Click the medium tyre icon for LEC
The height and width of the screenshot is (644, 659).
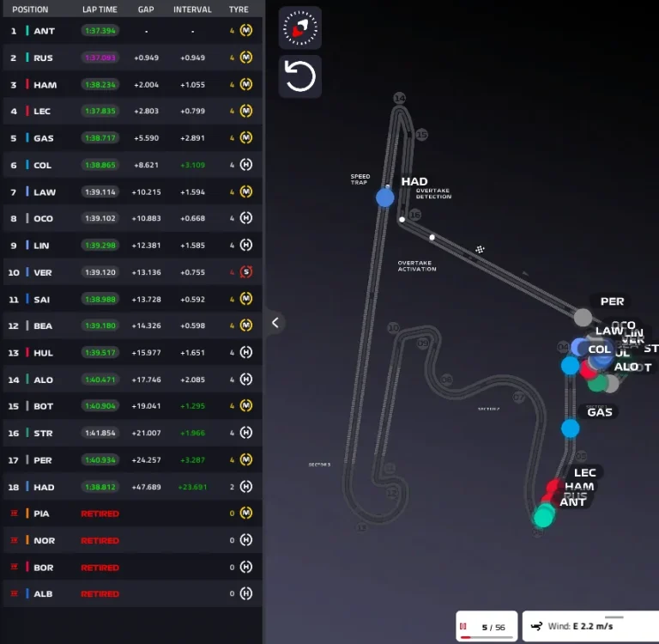coord(246,111)
